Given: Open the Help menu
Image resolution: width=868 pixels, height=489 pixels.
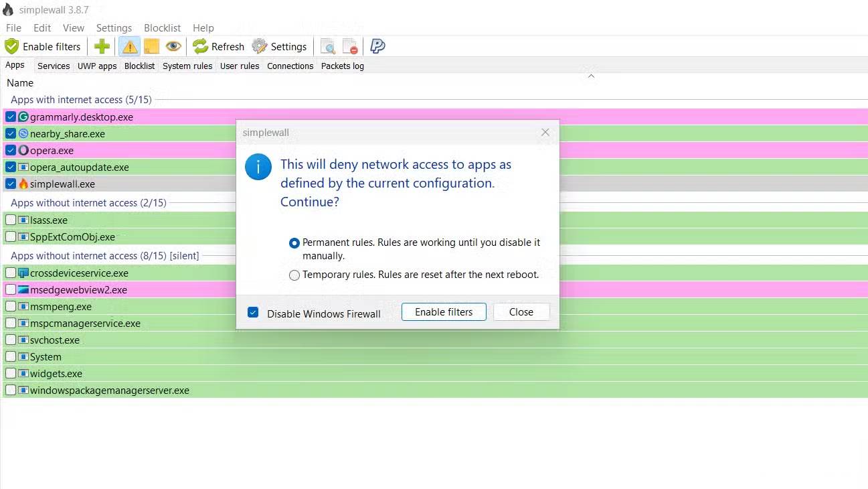Looking at the screenshot, I should [203, 27].
